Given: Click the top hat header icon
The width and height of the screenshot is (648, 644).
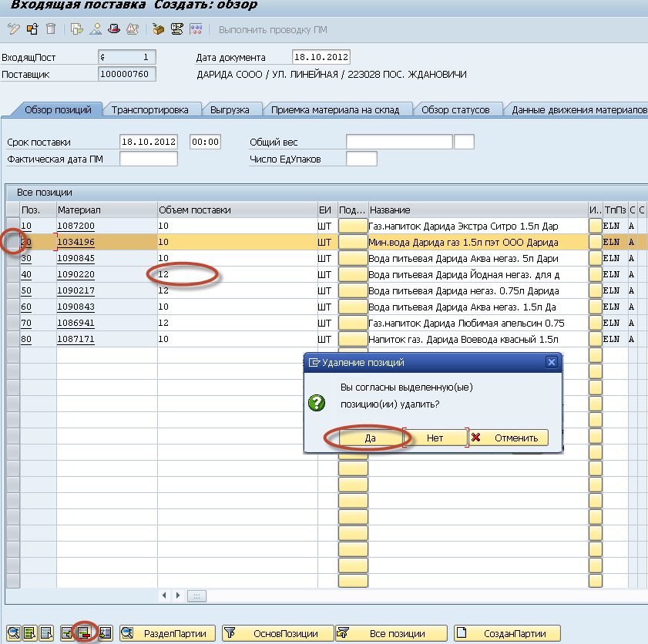Looking at the screenshot, I should [114, 30].
